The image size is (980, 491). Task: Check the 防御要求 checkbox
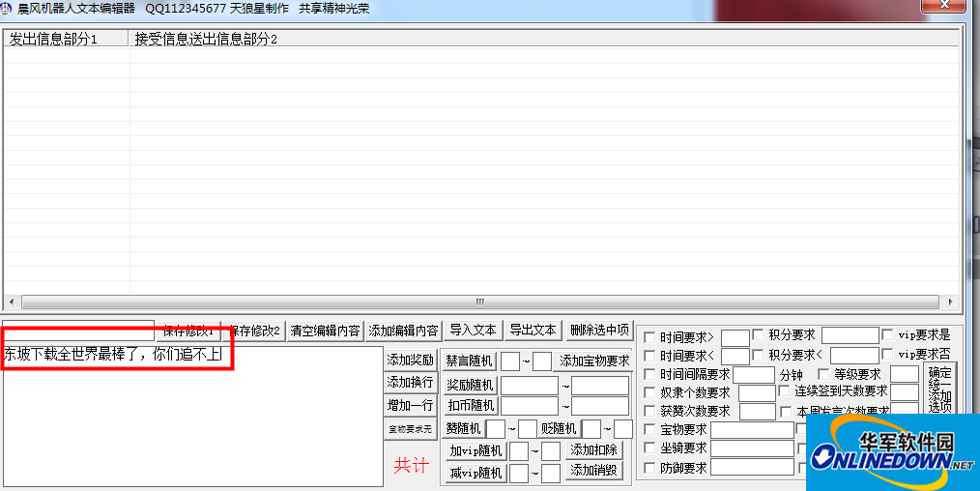(x=650, y=468)
